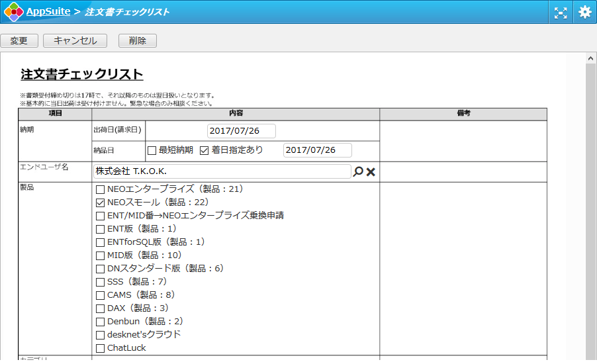
Task: Check the ENTforSQL版 checkbox
Action: tap(101, 242)
